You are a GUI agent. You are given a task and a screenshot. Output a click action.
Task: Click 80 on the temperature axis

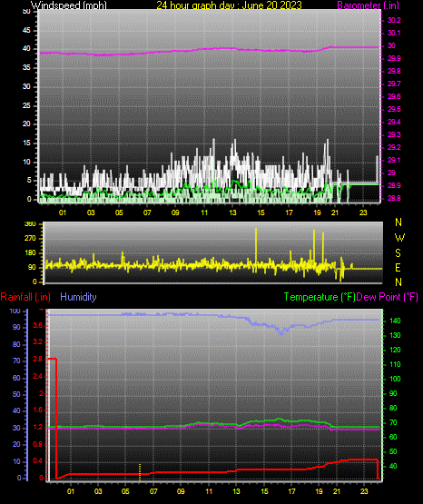tap(393, 408)
